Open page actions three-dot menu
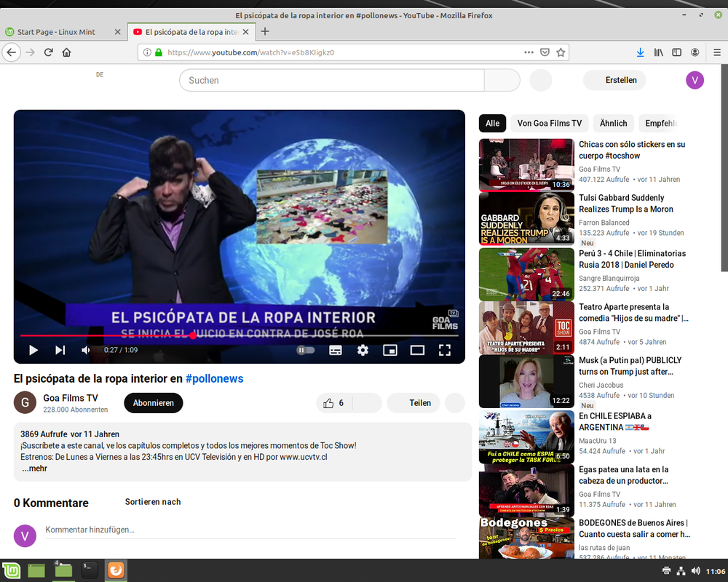 (x=529, y=52)
